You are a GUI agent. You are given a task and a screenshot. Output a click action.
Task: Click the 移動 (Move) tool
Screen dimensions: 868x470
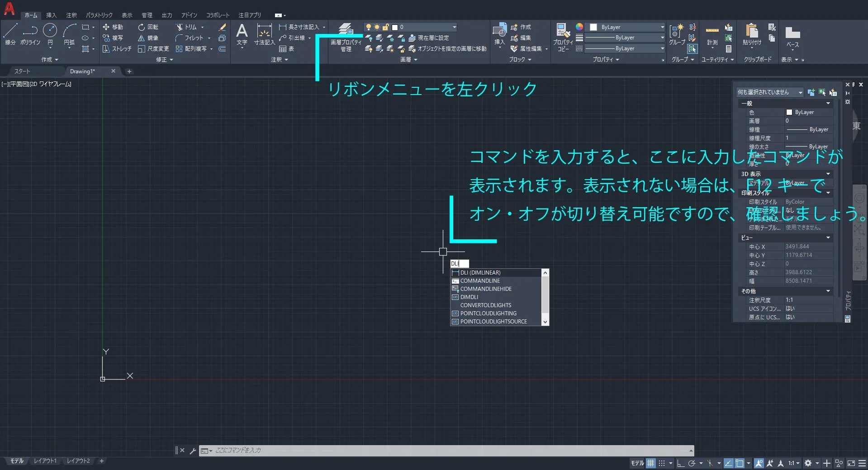tap(113, 27)
